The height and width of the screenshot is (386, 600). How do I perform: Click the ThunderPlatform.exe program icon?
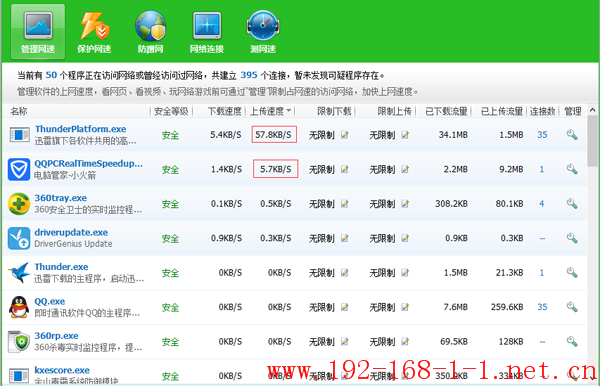click(19, 135)
